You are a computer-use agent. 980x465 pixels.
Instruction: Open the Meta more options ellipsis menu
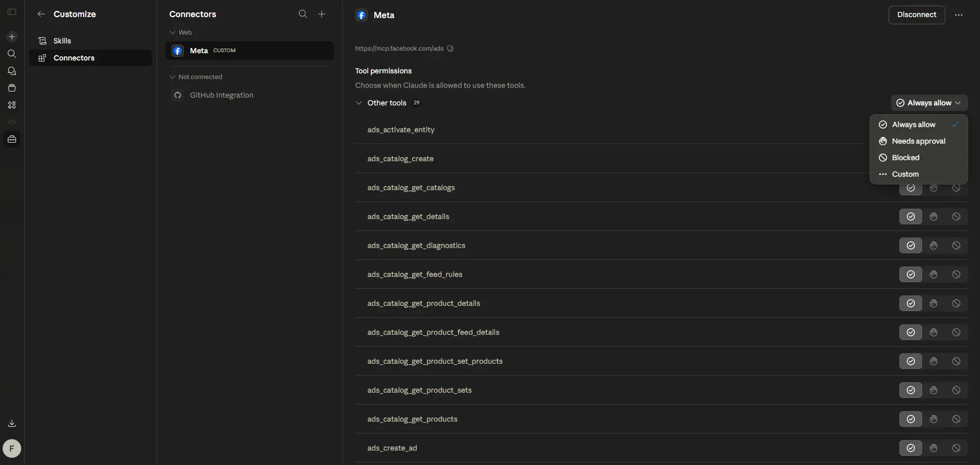pos(959,15)
